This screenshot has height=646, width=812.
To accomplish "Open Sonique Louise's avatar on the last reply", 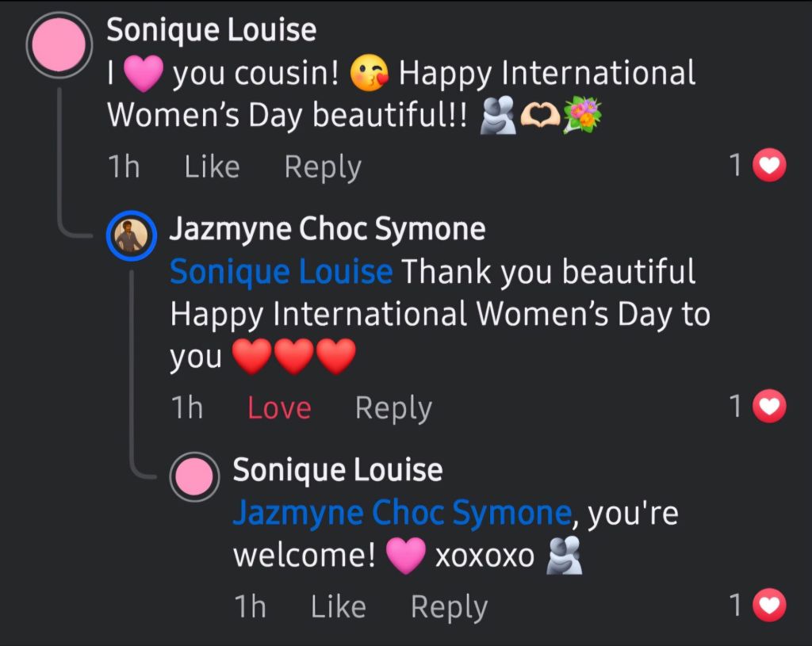I will tap(194, 478).
